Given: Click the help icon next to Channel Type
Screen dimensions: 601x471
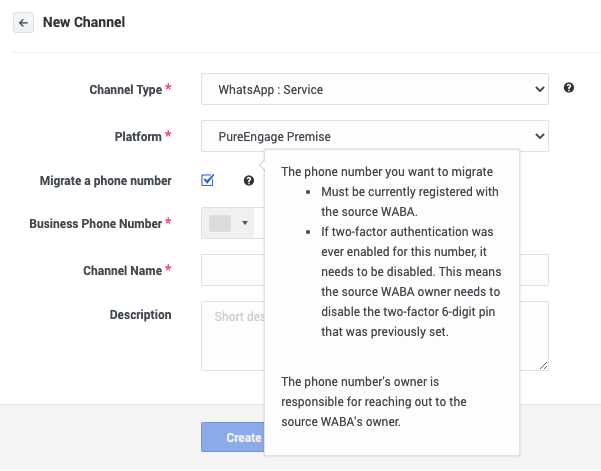Looking at the screenshot, I should coord(569,88).
